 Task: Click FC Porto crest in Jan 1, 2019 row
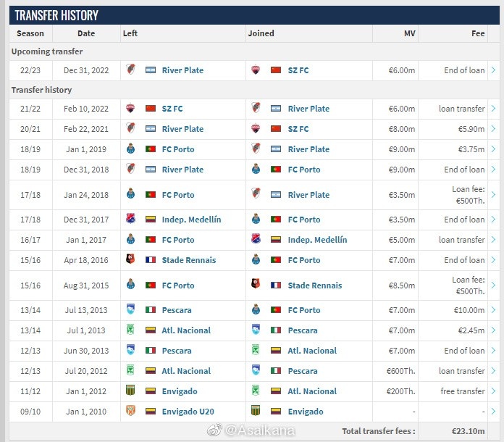130,149
